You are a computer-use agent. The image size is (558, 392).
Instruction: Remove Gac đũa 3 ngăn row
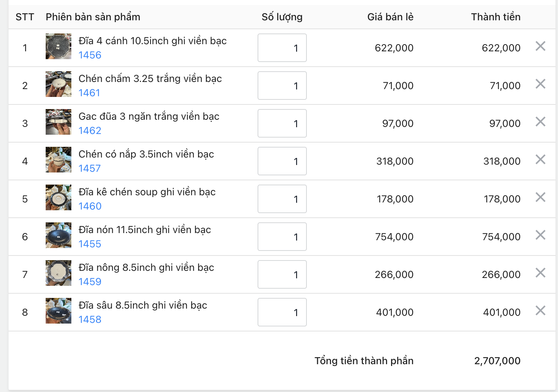coord(541,122)
